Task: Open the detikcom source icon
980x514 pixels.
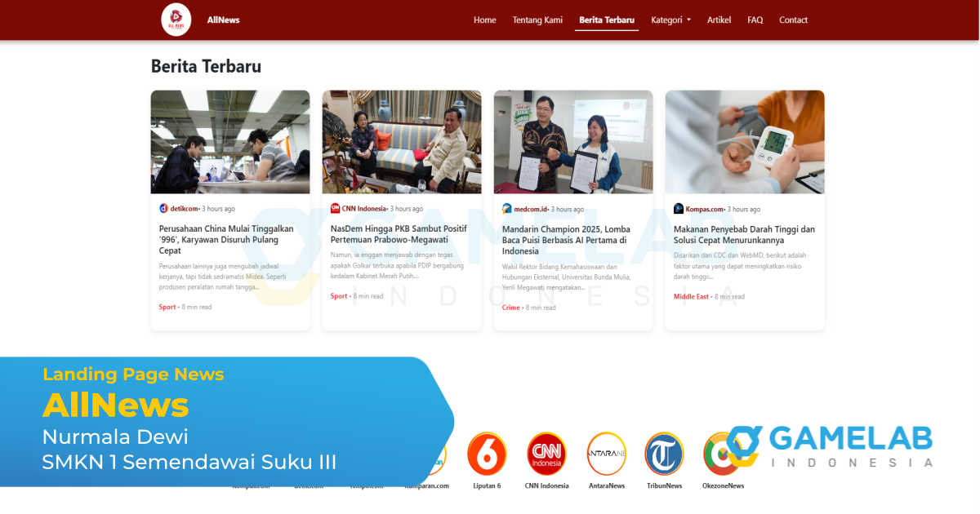Action: coord(163,209)
